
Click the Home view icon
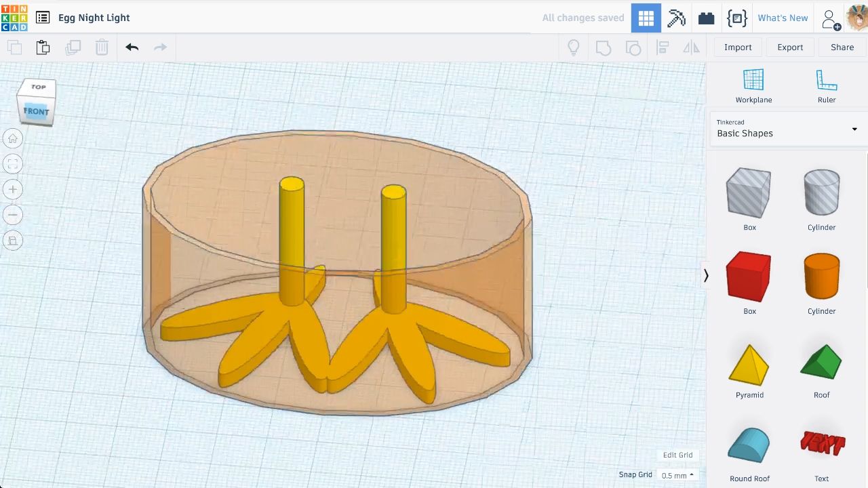(x=13, y=139)
